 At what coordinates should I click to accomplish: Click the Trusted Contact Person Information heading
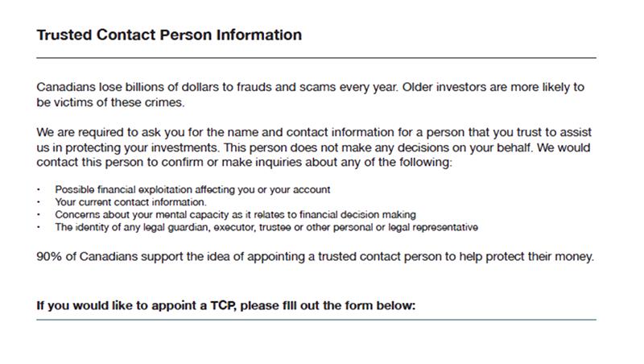(x=169, y=35)
